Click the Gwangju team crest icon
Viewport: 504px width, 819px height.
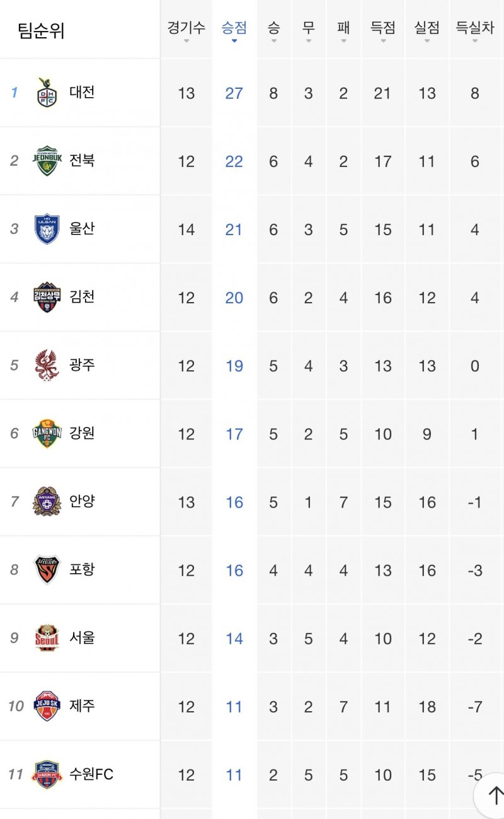pyautogui.click(x=47, y=365)
